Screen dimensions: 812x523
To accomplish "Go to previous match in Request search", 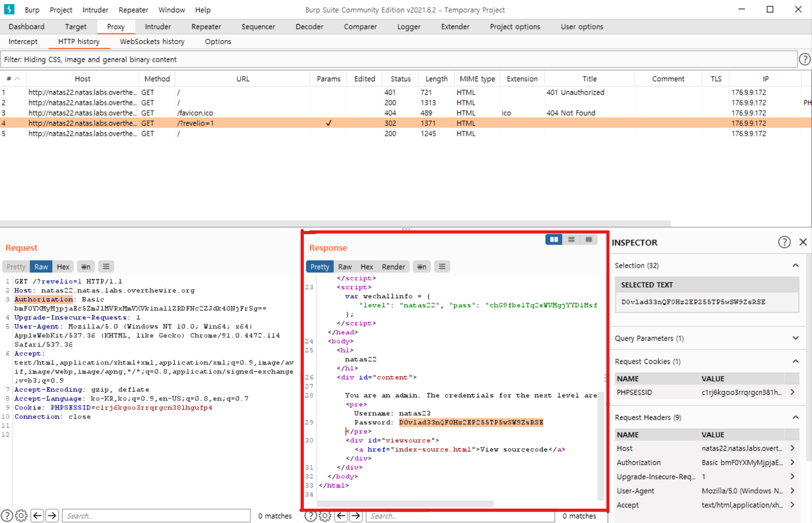I will pyautogui.click(x=37, y=515).
